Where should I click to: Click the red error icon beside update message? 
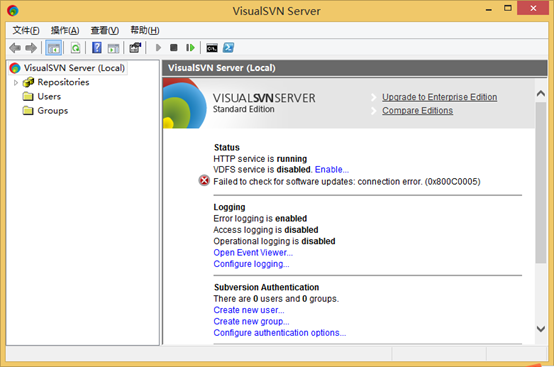pyautogui.click(x=204, y=180)
